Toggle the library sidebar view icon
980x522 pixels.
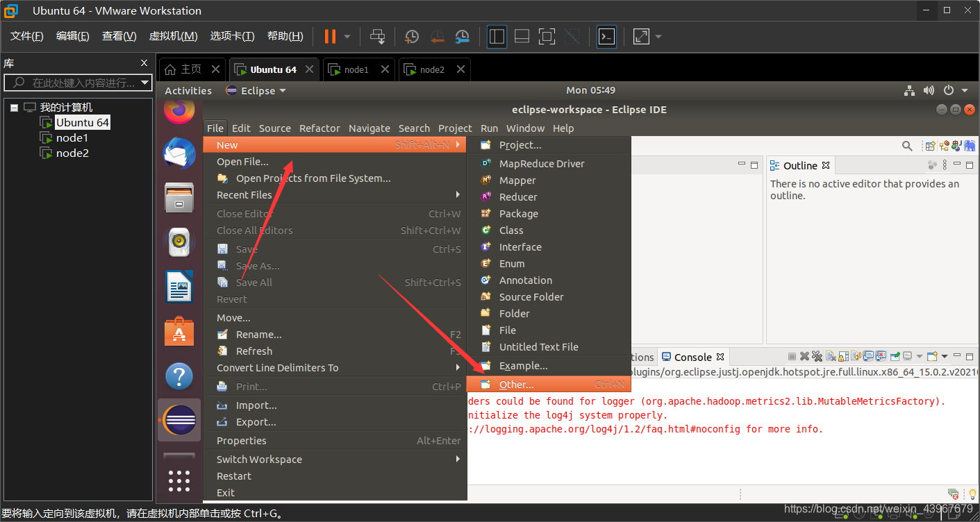pyautogui.click(x=497, y=36)
